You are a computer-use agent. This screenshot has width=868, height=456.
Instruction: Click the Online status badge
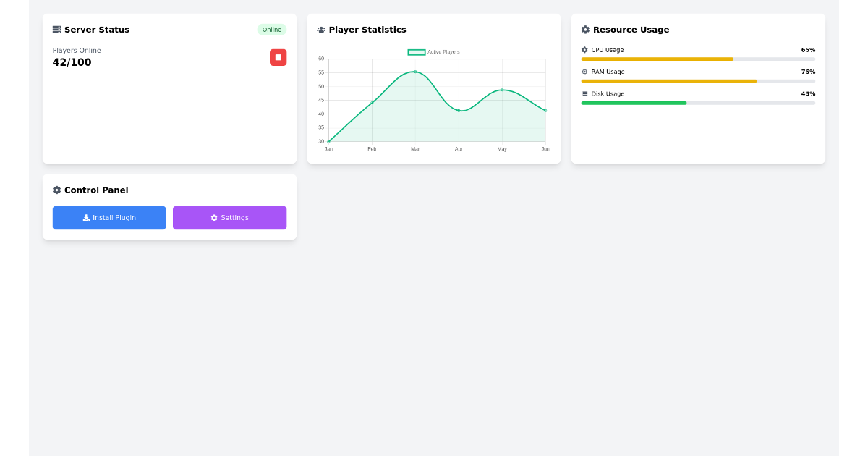(272, 30)
